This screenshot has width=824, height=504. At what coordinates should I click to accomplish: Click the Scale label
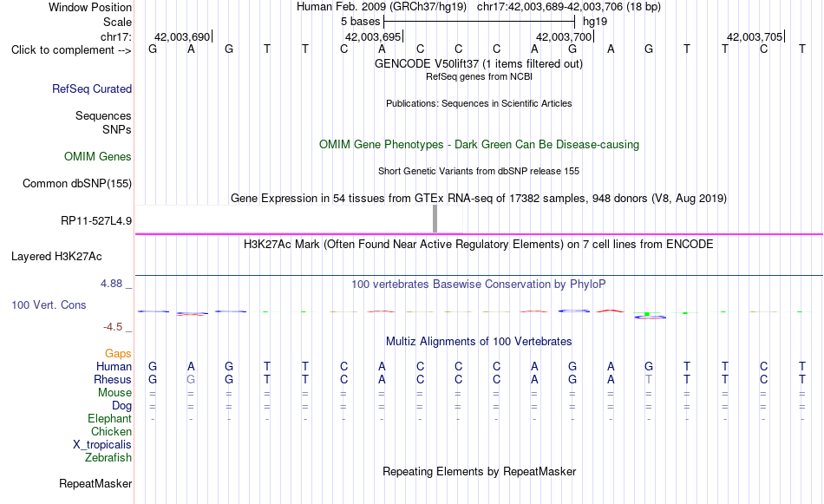coord(117,22)
